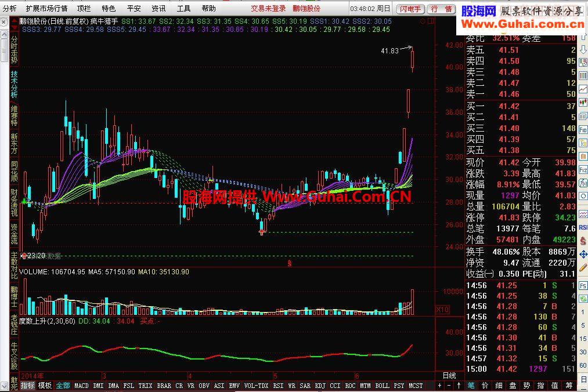Open the 扩展市场行情 menu
588x392 pixels.
click(x=47, y=8)
